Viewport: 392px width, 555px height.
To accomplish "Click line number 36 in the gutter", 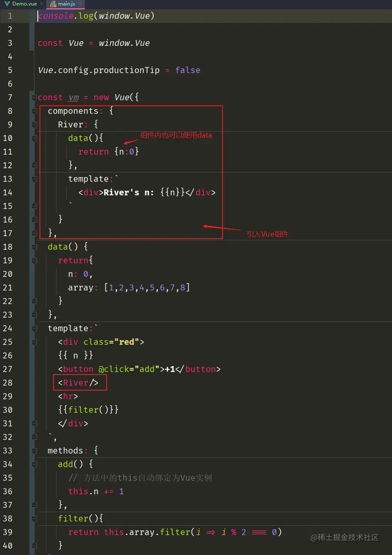I will 8,492.
